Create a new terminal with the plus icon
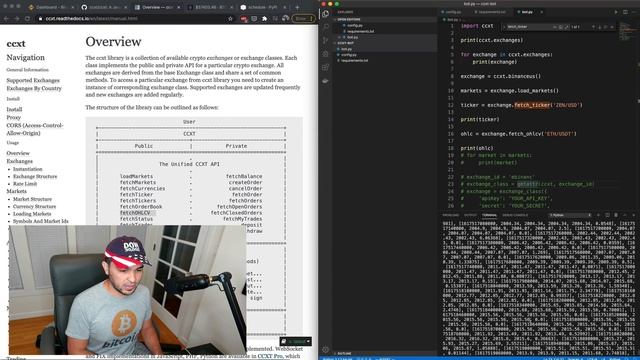This screenshot has width=640, height=360. point(599,215)
